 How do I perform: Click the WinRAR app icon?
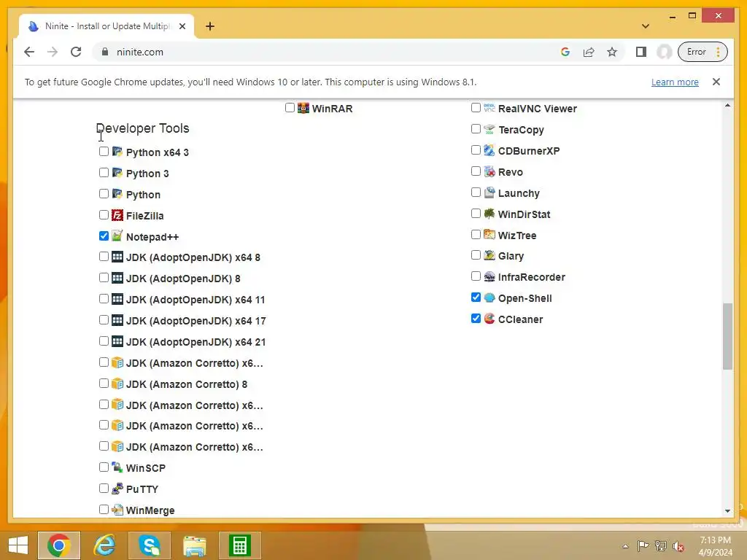click(x=303, y=108)
